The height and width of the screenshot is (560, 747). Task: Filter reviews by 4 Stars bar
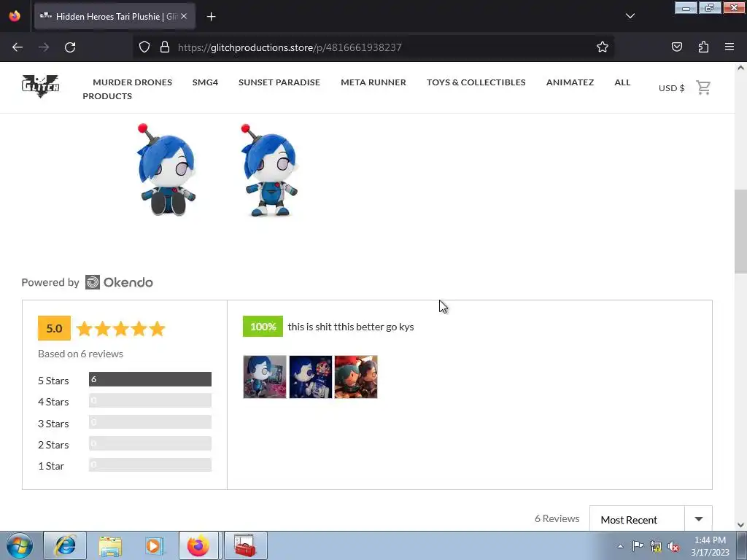(x=150, y=401)
